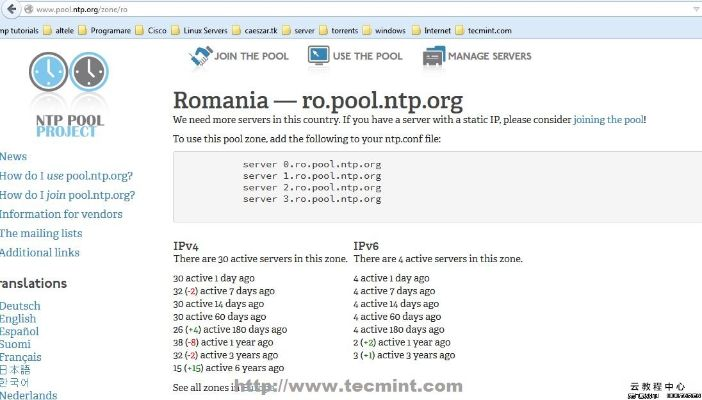This screenshot has width=702, height=400.
Task: Click the URL address bar field
Action: pyautogui.click(x=300, y=9)
